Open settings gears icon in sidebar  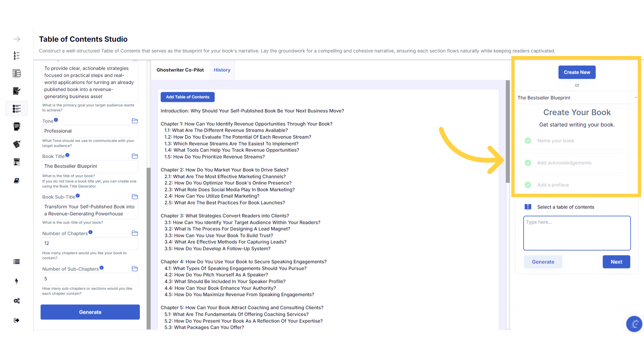pos(17,301)
